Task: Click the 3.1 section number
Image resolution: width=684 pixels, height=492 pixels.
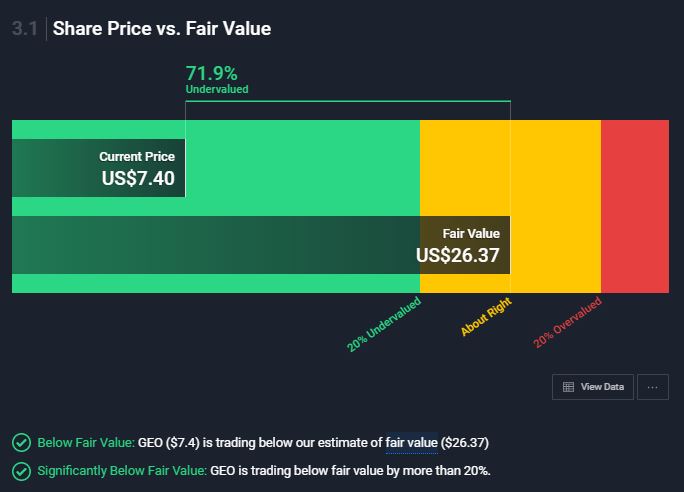Action: 24,29
